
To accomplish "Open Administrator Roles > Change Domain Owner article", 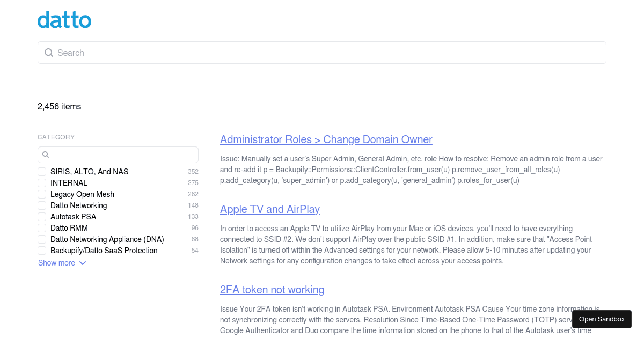I will [326, 139].
